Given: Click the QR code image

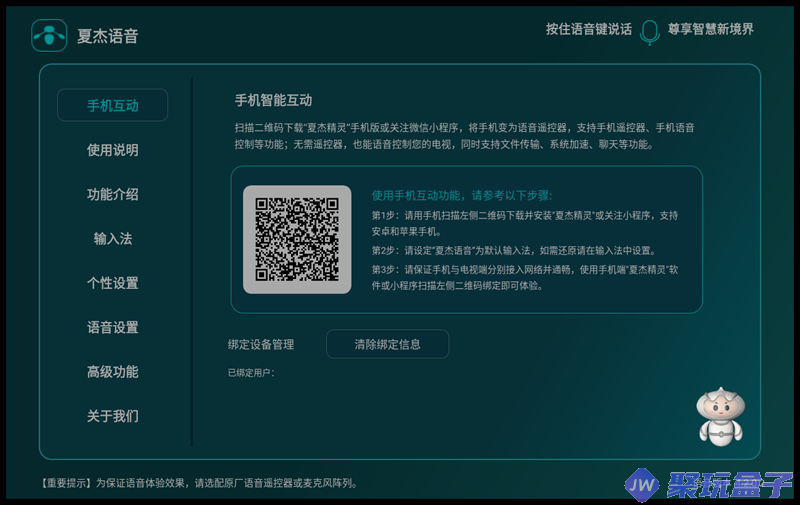Looking at the screenshot, I should click(297, 239).
